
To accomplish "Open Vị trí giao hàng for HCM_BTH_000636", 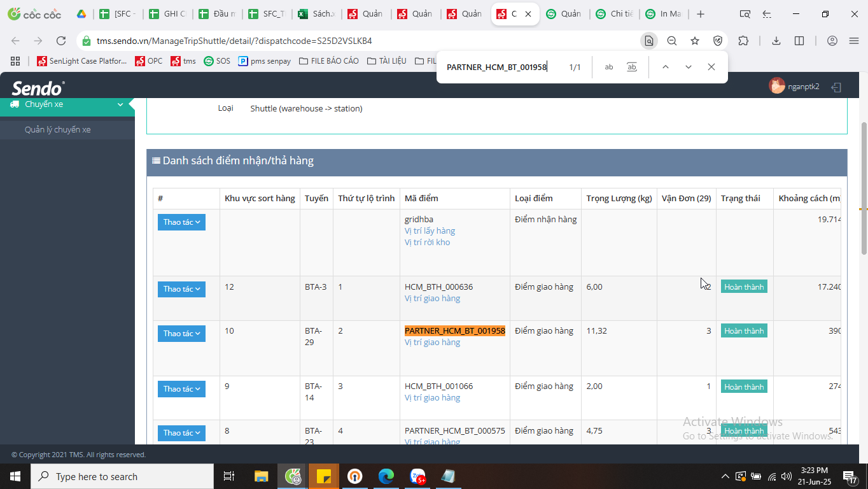I will click(433, 299).
